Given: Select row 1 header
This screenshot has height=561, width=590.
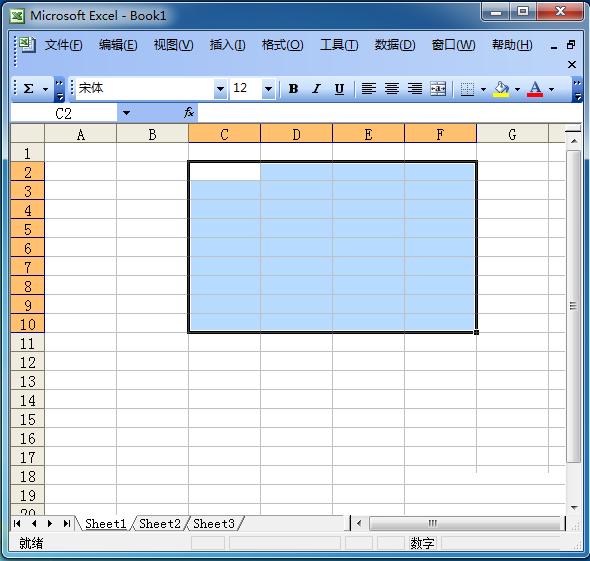Looking at the screenshot, I should click(x=27, y=153).
